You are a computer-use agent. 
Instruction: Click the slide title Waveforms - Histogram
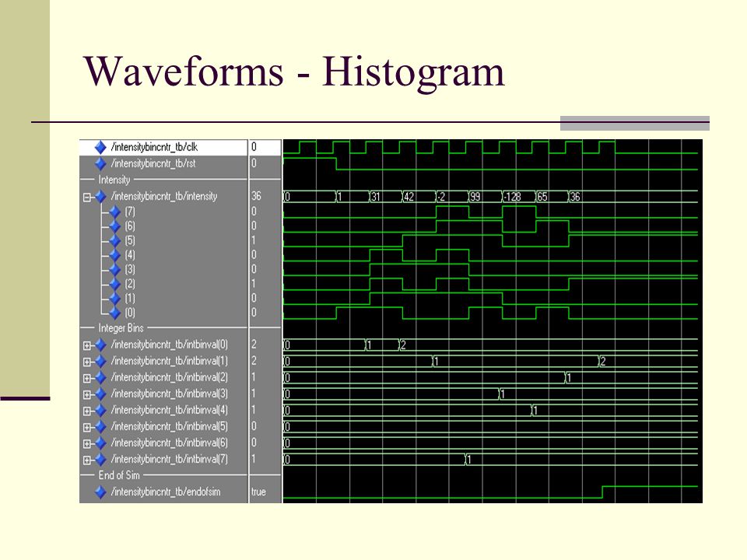(294, 72)
